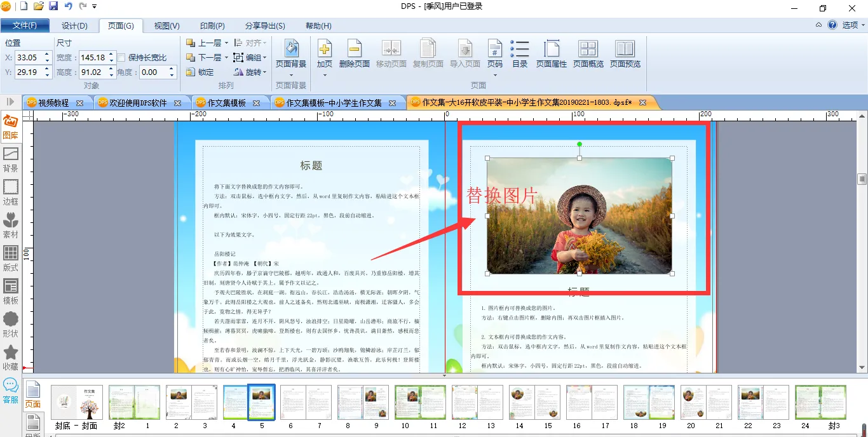Select the pages 10-11 spread thumbnail
This screenshot has height=437, width=868.
[x=420, y=402]
